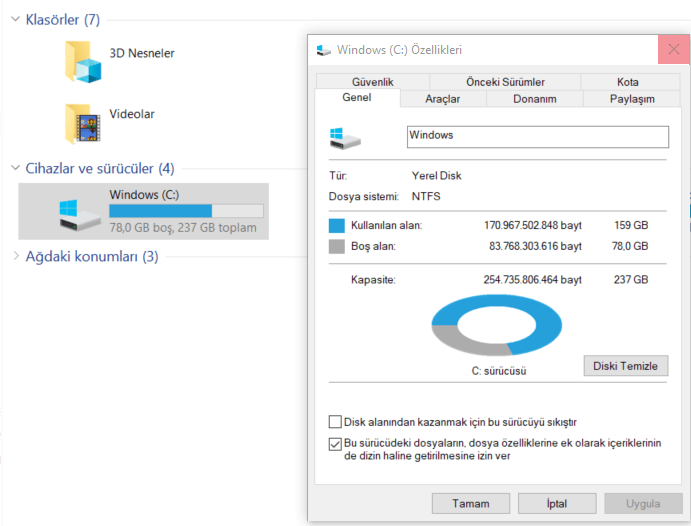
Task: Select the Videolar folder icon
Action: tap(83, 124)
